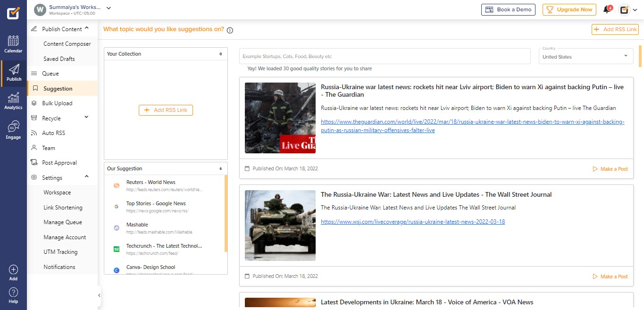Click the Mashable feed icon
This screenshot has width=644, height=310.
[x=116, y=228]
